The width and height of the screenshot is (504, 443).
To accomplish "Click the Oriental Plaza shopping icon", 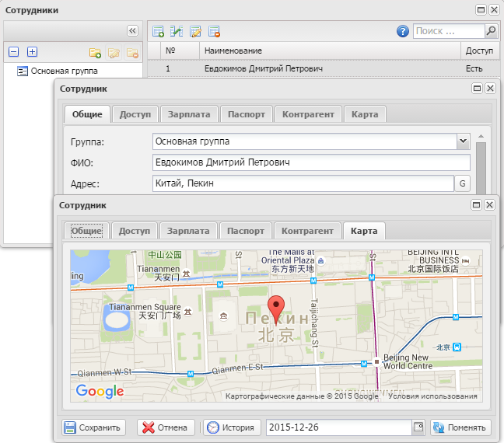I will click(320, 261).
